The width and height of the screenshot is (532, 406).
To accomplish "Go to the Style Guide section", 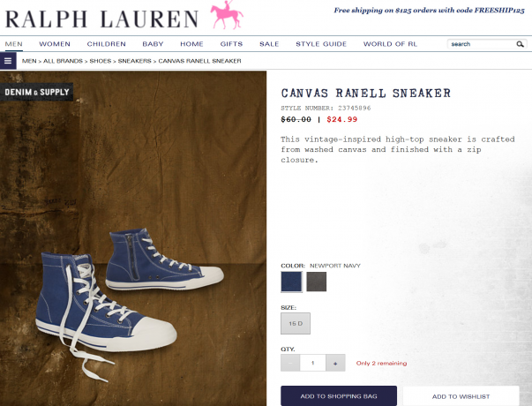I will pos(321,44).
